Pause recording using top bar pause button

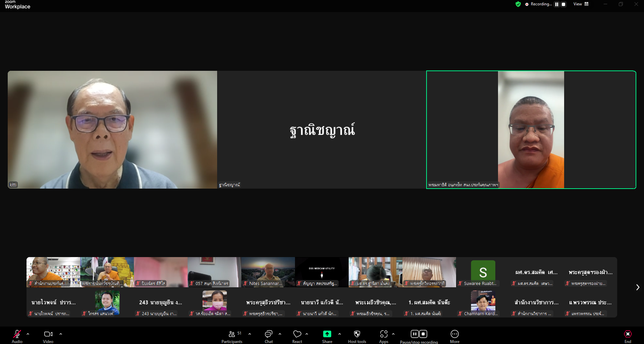click(557, 4)
